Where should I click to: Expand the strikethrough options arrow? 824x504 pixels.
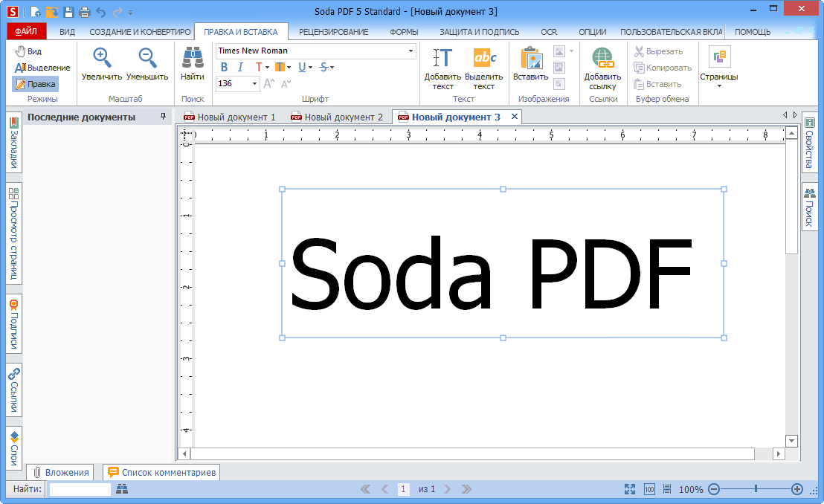click(x=332, y=67)
